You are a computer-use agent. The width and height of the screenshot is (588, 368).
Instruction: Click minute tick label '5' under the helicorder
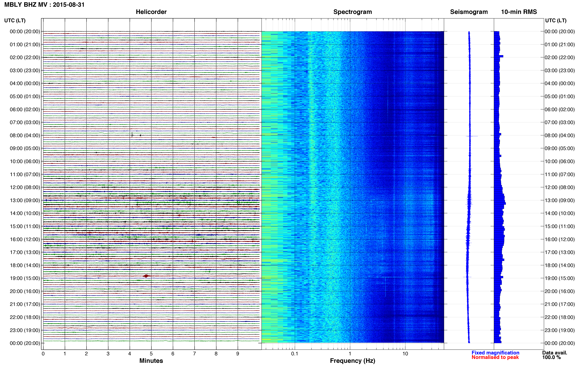[151, 354]
